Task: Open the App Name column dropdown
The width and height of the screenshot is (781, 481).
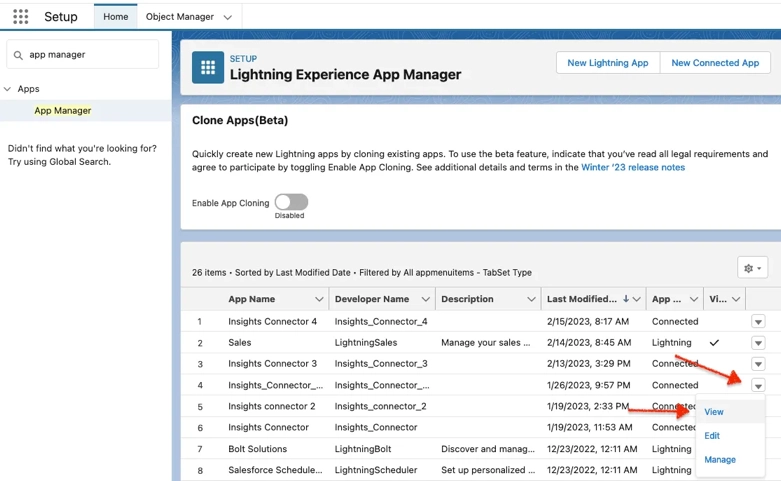Action: click(x=319, y=299)
